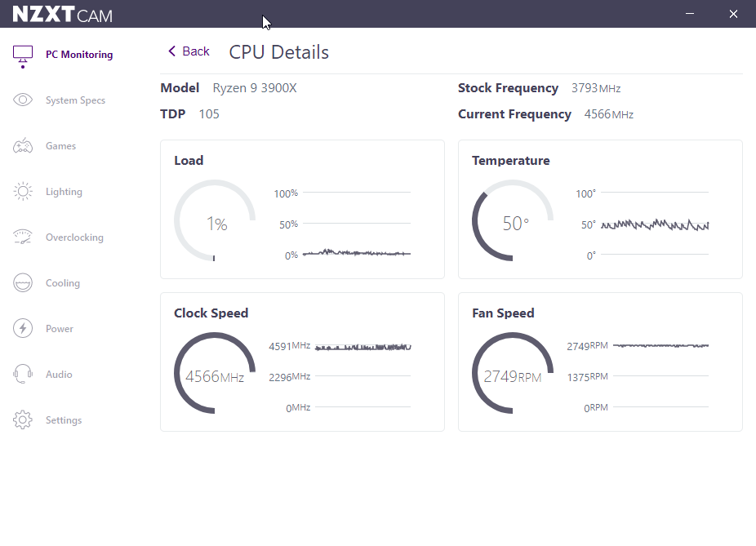Click the Games controller icon
The height and width of the screenshot is (546, 756).
click(23, 146)
